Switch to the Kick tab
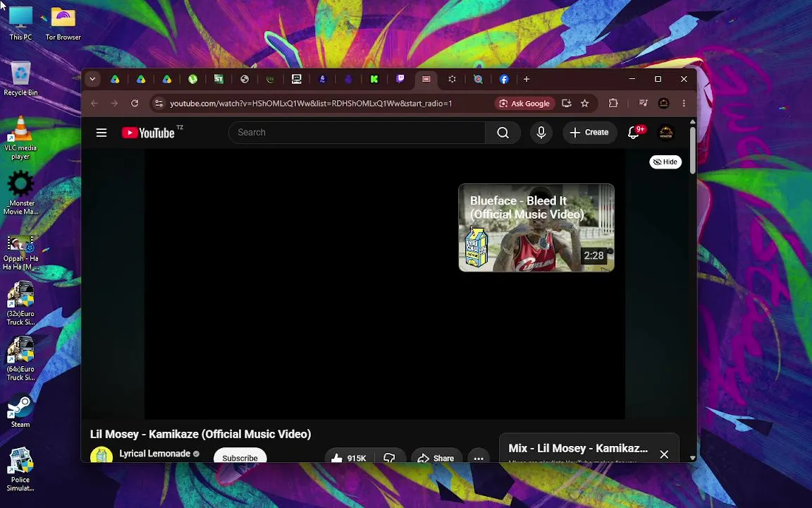 click(374, 79)
